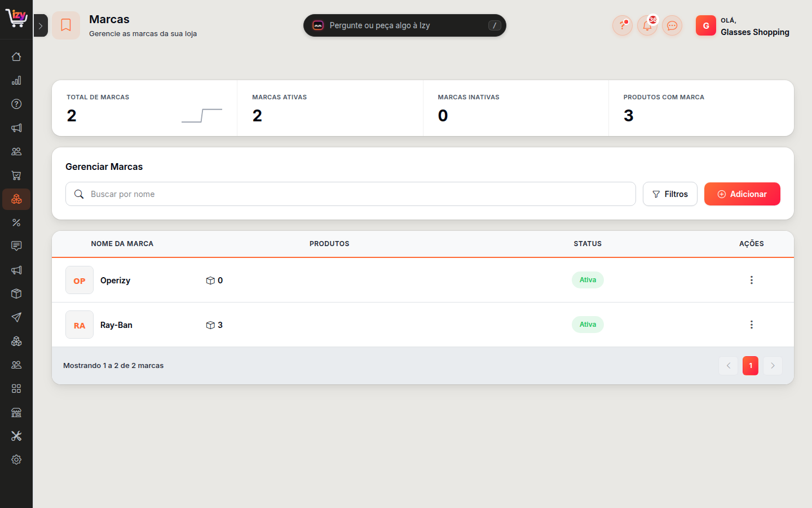Viewport: 812px width, 508px height.
Task: Open actions menu for Operizy row
Action: click(751, 280)
